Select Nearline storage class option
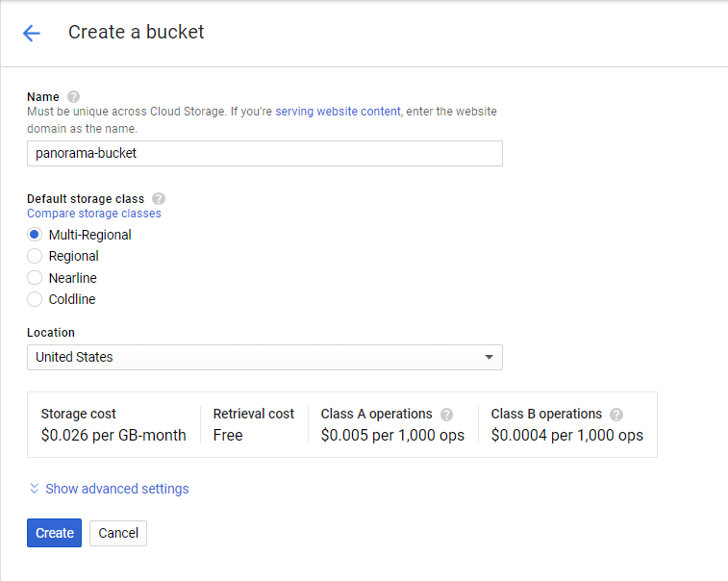This screenshot has height=581, width=728. pos(35,278)
